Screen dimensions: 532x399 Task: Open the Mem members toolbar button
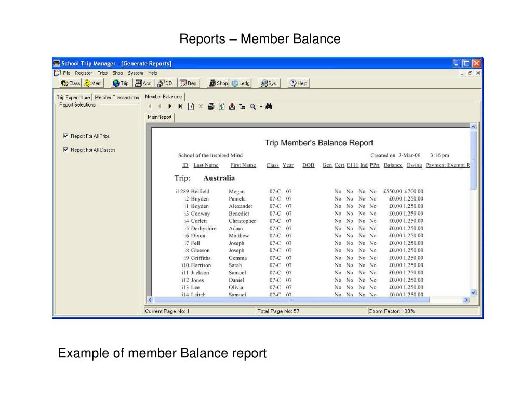click(x=92, y=83)
